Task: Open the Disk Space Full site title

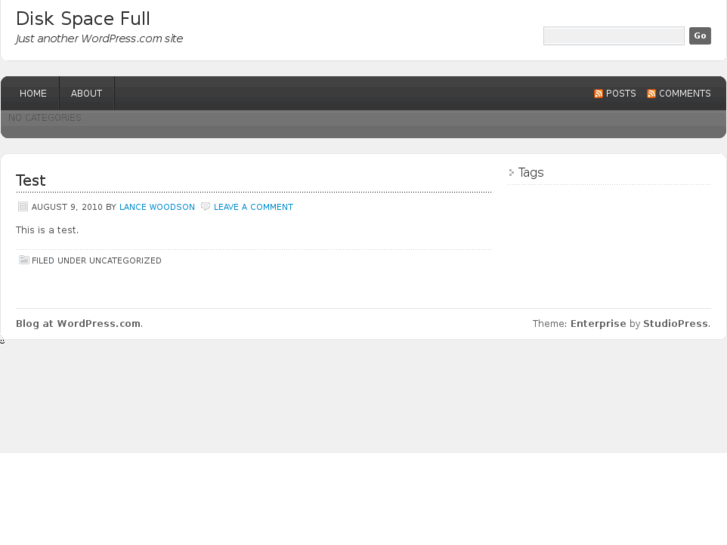Action: (x=83, y=18)
